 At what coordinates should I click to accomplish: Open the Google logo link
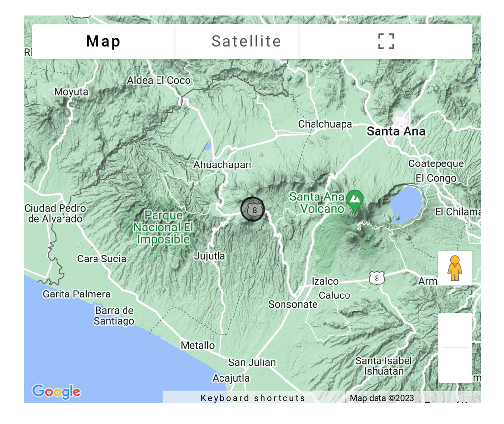57,391
